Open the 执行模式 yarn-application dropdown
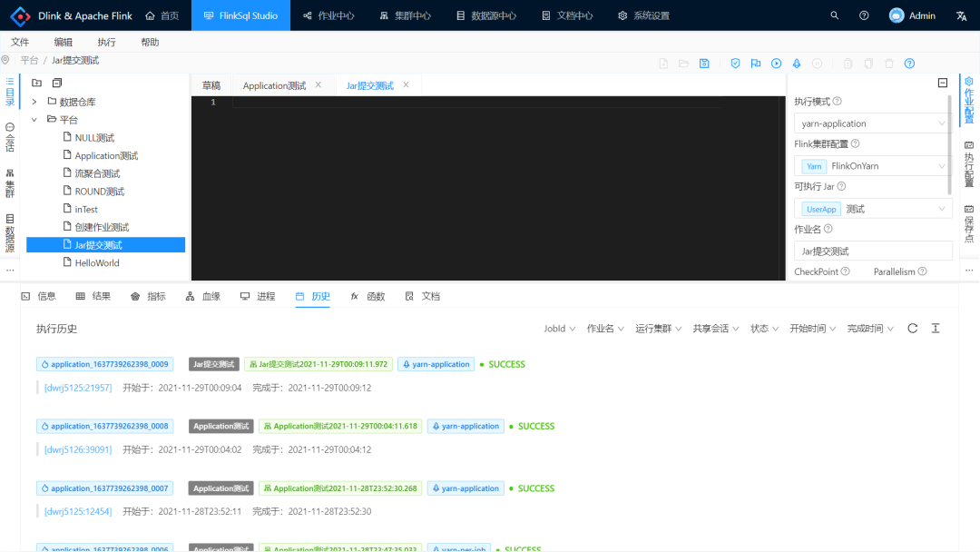 pos(873,123)
